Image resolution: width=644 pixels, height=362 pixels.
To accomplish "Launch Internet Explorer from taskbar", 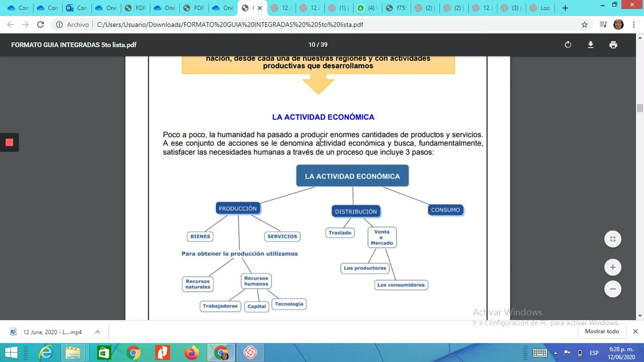I will click(45, 352).
